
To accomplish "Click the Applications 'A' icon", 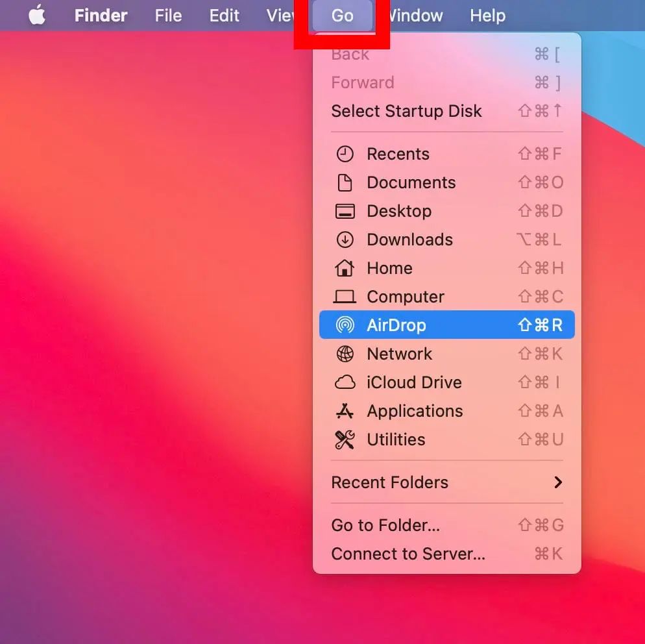I will (345, 411).
